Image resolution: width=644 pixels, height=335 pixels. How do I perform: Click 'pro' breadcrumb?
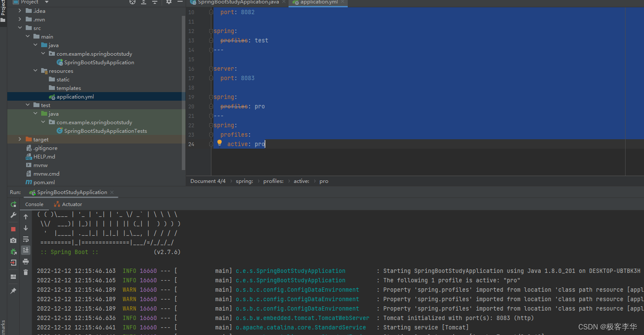click(x=324, y=181)
